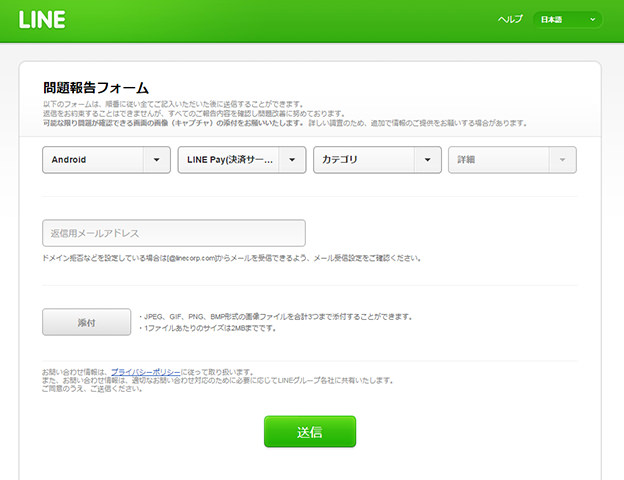
Task: Submit the form with 送信 button
Action: click(310, 431)
